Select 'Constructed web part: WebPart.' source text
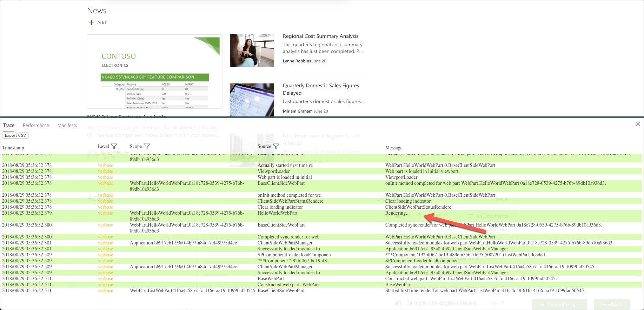This screenshot has width=644, height=310. click(x=289, y=285)
